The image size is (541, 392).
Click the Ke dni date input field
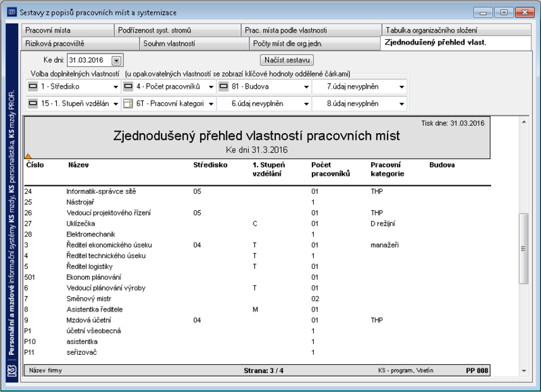[90, 60]
